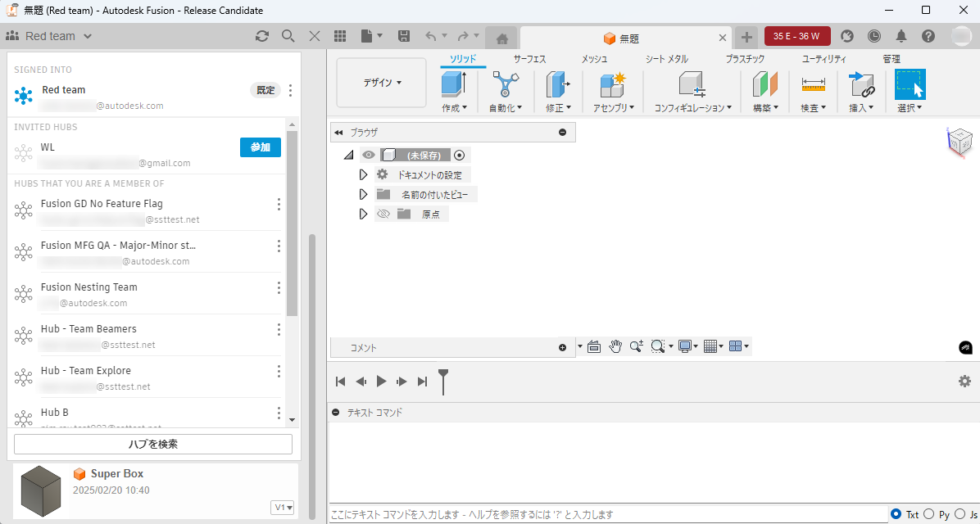Click the 自動化 tool icon
Screen dimensions: 980x524
(x=506, y=84)
